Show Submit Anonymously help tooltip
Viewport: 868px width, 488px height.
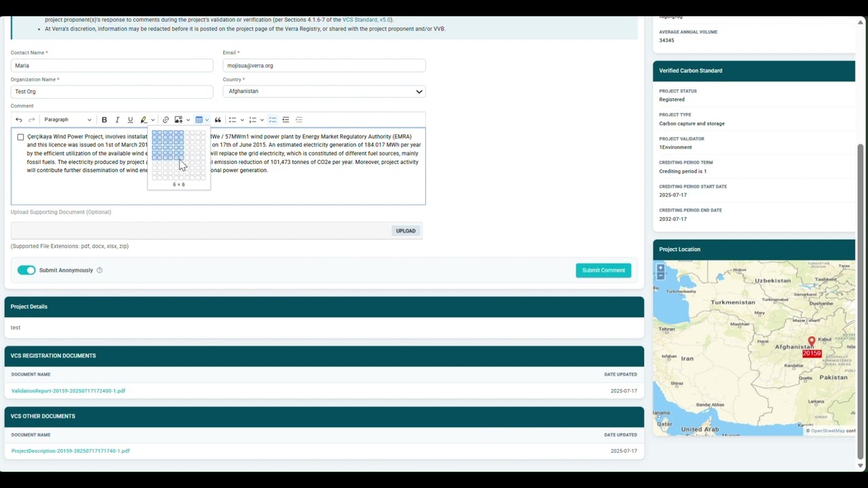pyautogui.click(x=99, y=270)
